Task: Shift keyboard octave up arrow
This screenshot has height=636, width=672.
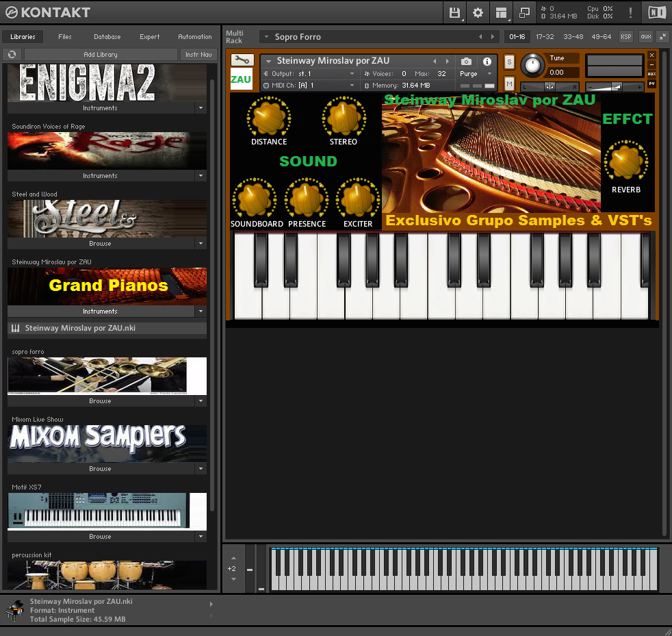Action: (x=233, y=558)
